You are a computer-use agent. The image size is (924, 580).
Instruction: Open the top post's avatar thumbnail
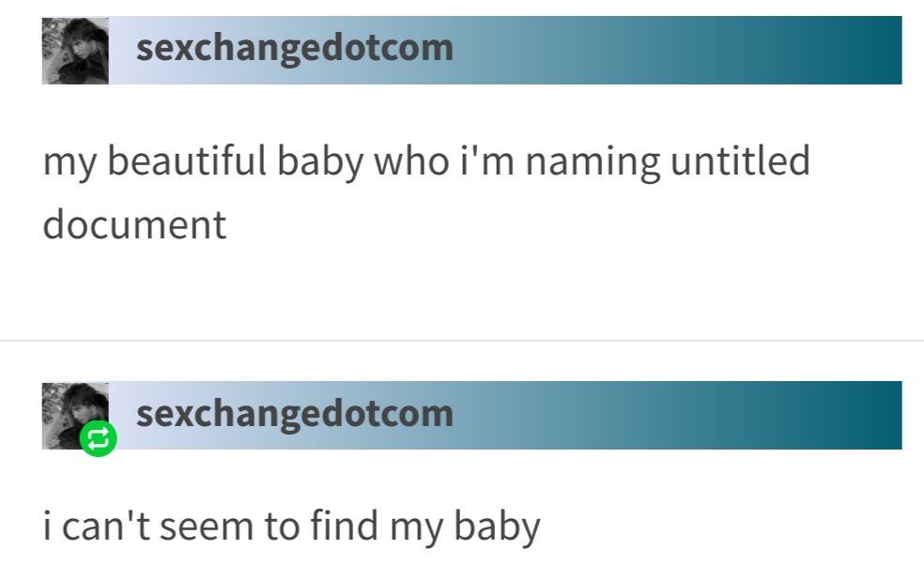[x=75, y=50]
